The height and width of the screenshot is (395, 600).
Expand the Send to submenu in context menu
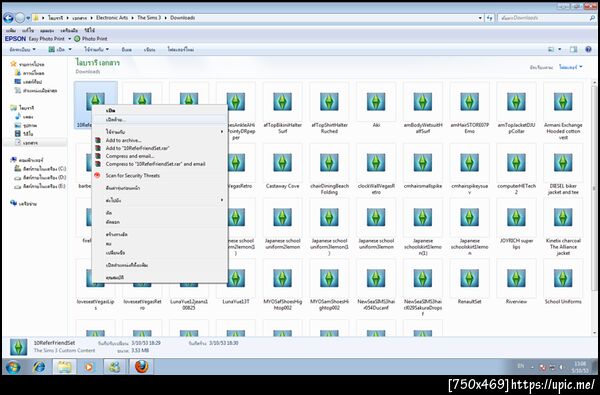(x=160, y=200)
